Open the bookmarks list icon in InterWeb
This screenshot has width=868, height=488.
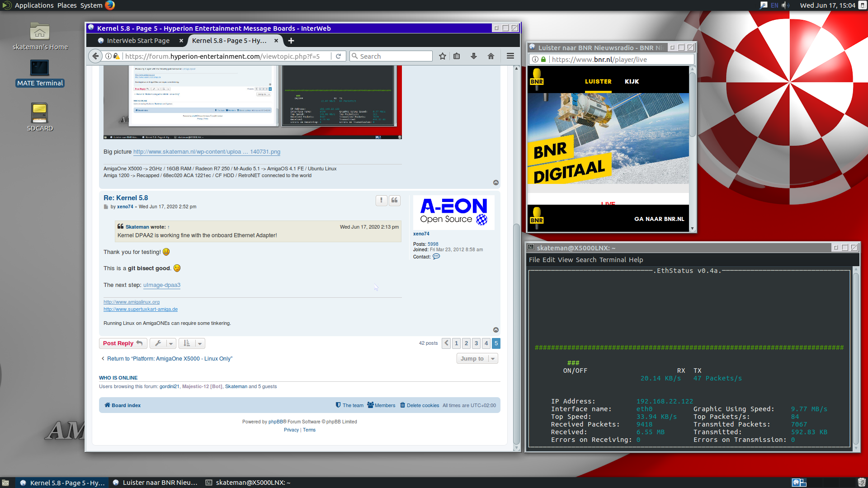pos(457,56)
